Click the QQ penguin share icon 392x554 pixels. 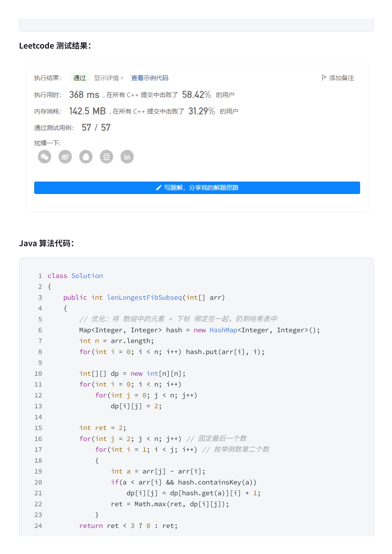pyautogui.click(x=86, y=157)
